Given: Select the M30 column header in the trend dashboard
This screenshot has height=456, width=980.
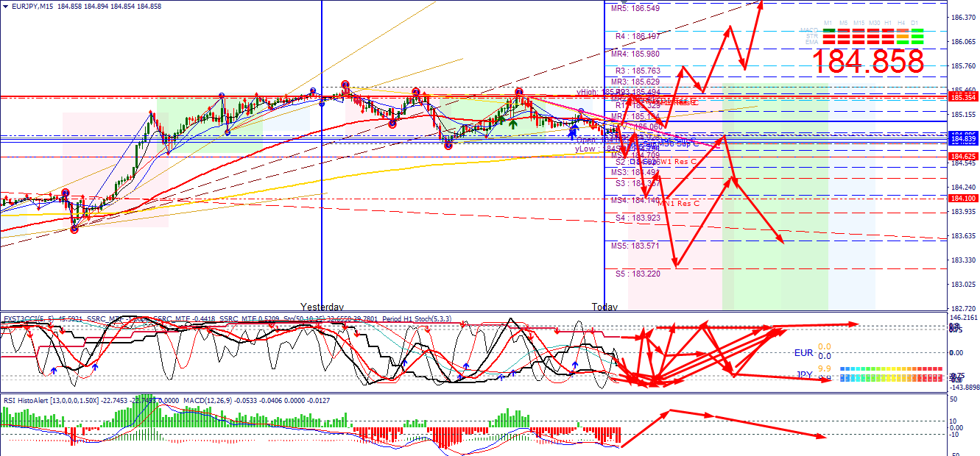Looking at the screenshot, I should point(874,23).
